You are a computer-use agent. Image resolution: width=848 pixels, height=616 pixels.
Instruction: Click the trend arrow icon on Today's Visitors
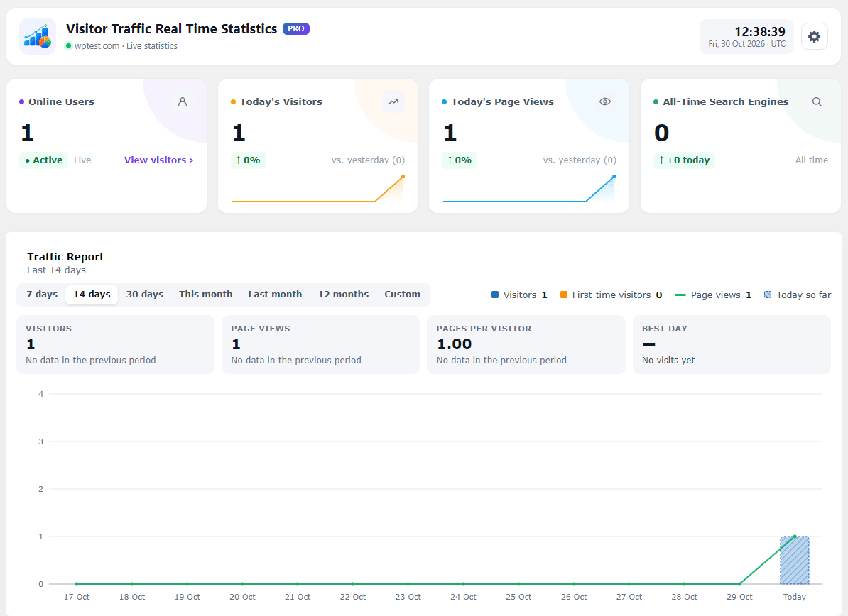(393, 101)
